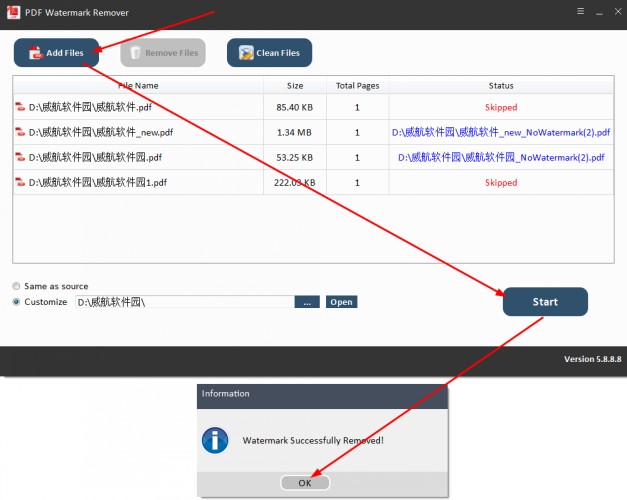The image size is (627, 500).
Task: Minimize the PDF Watermark Remover window
Action: click(x=599, y=12)
